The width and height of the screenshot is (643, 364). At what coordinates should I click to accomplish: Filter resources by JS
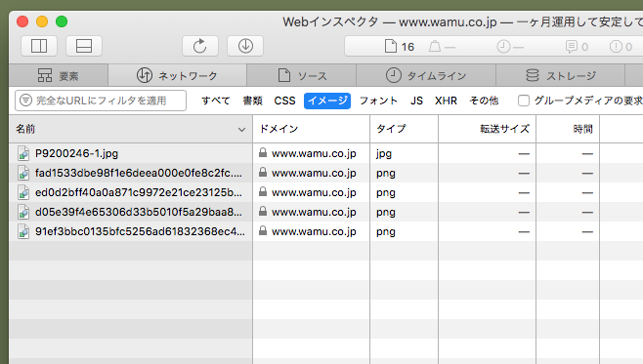point(416,101)
